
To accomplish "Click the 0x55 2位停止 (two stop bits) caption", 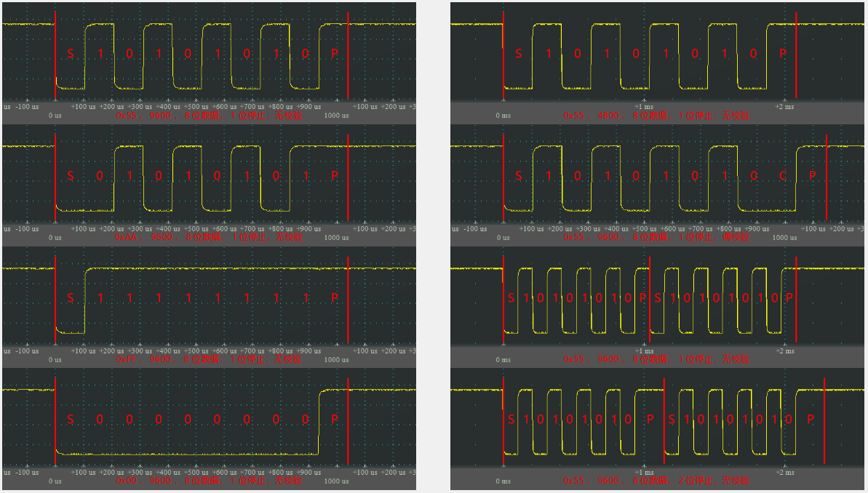I will (656, 480).
